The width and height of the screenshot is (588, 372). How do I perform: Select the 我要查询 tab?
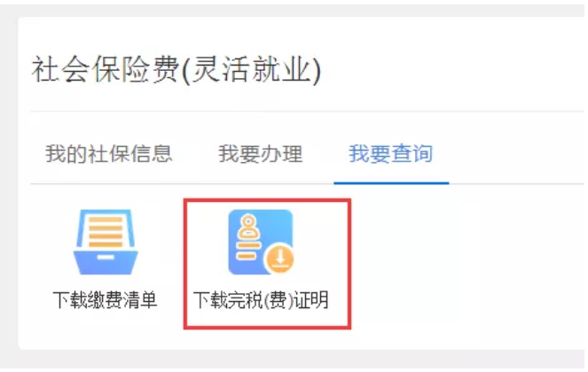(x=391, y=154)
